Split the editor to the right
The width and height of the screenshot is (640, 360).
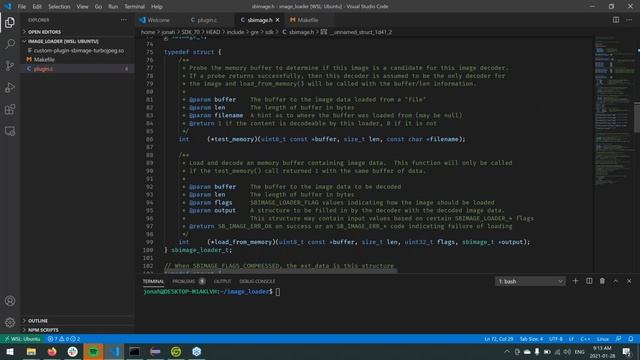[616, 20]
